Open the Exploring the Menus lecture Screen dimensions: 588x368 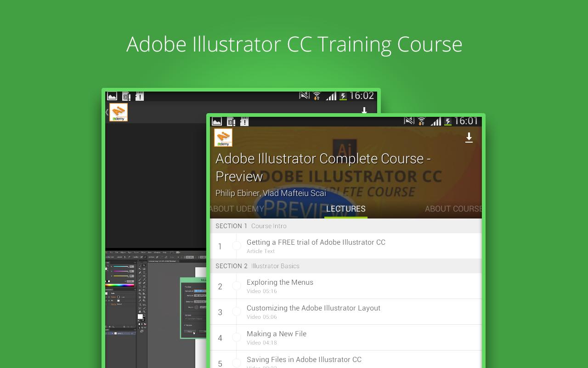(346, 286)
